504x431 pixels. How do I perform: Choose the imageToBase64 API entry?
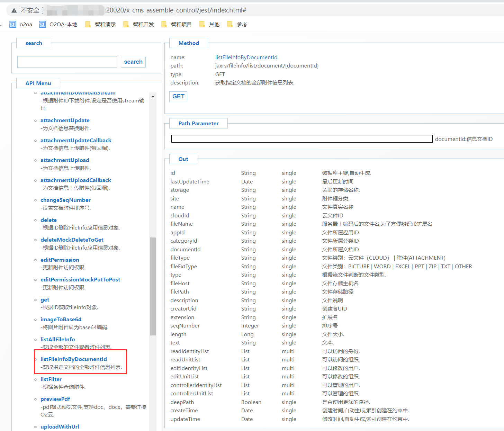61,320
